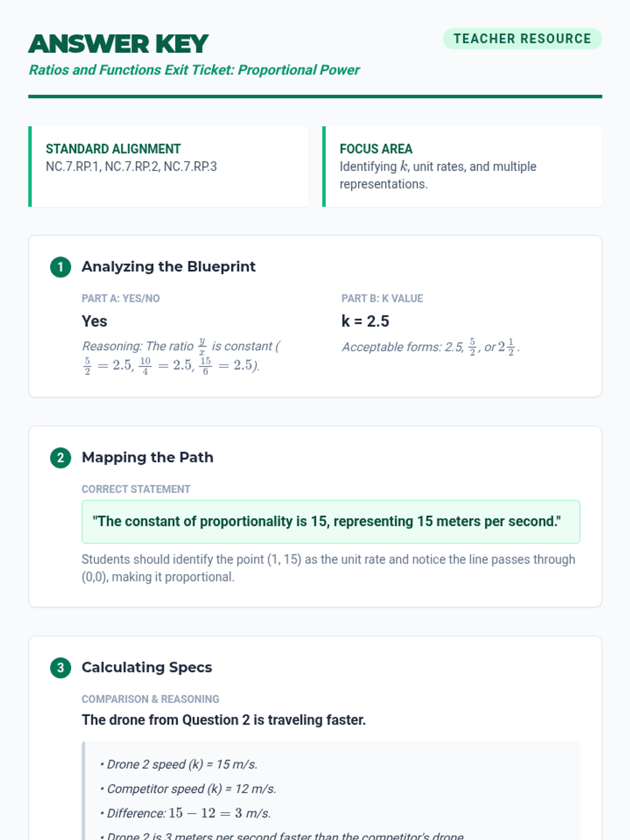Click the TEACHER RESOURCE badge
The width and height of the screenshot is (630, 840).
pos(522,39)
